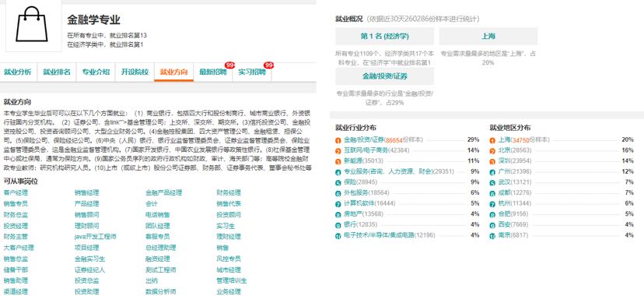Click the 16% value for 北京
This screenshot has height=296, width=644.
[x=628, y=150]
